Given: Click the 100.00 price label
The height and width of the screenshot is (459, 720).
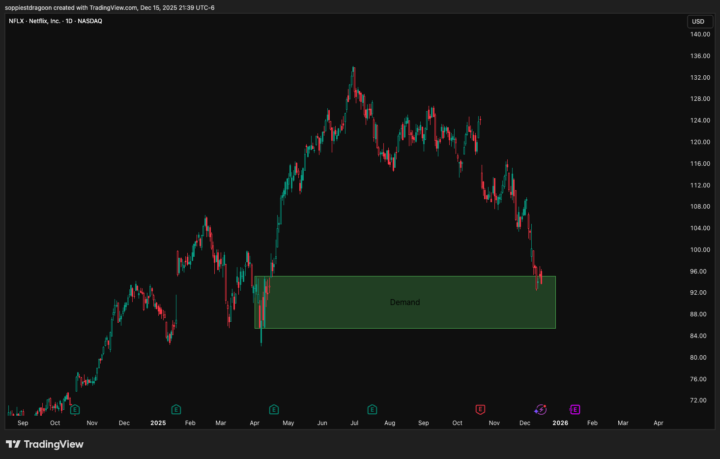Looking at the screenshot, I should (700, 250).
